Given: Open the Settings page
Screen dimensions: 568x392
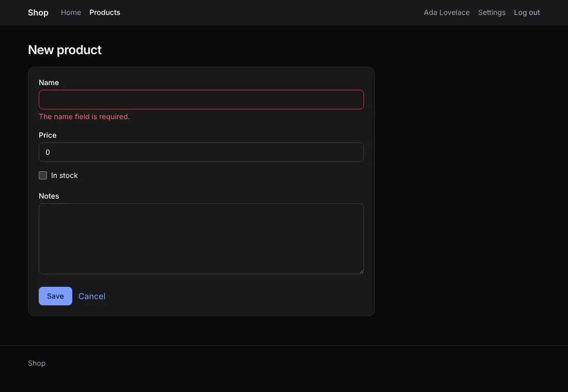Looking at the screenshot, I should pos(492,12).
